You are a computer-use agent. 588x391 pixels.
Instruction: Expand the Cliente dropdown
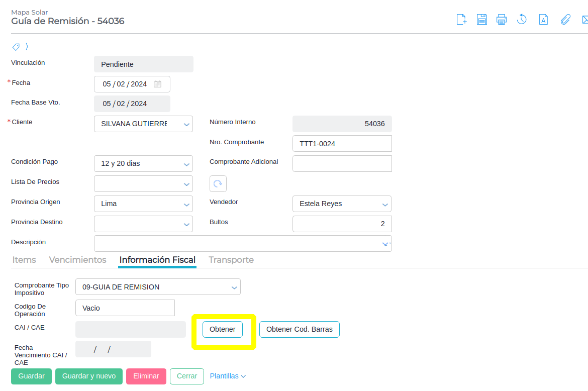pyautogui.click(x=186, y=124)
